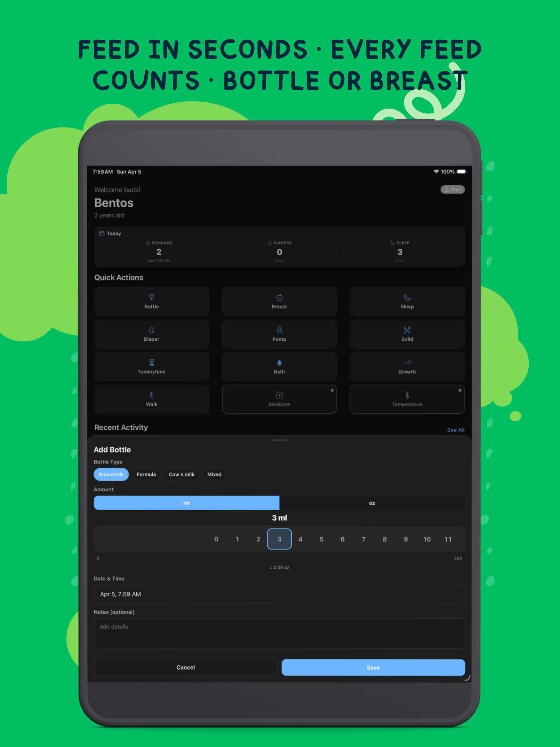Open the locked Temperature action
This screenshot has width=560, height=747.
coord(407,399)
